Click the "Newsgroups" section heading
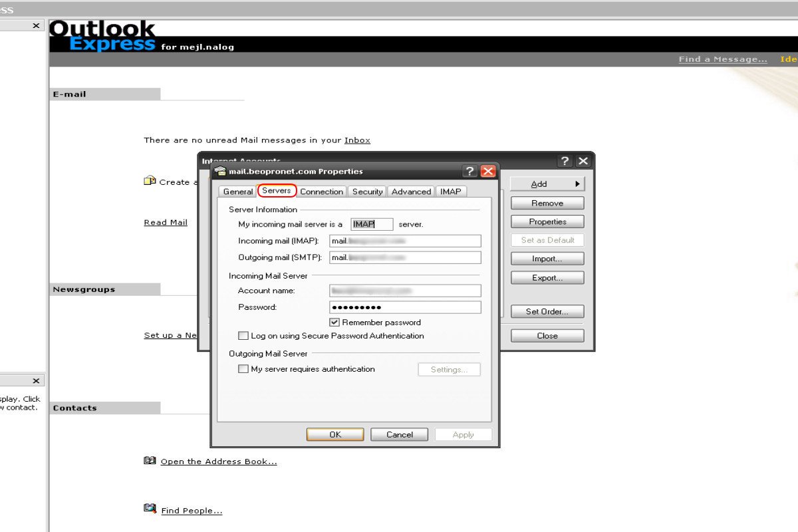Image resolution: width=798 pixels, height=532 pixels. [x=84, y=290]
